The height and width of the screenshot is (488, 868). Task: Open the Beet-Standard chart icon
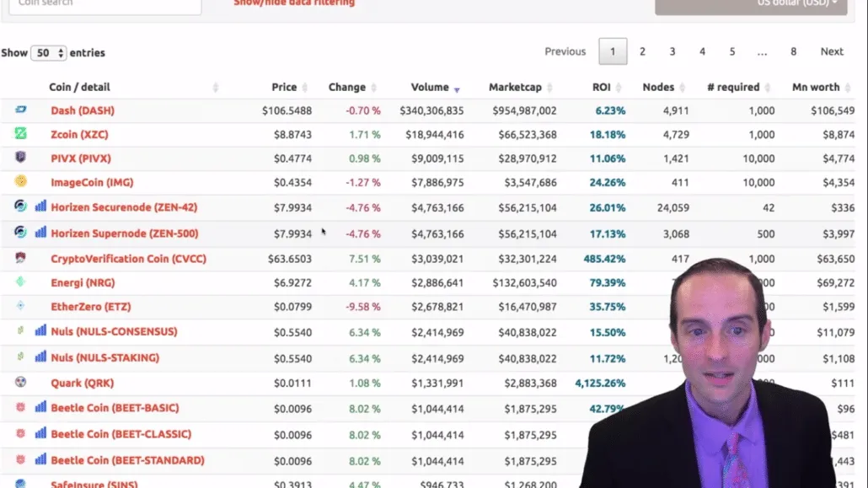click(40, 459)
